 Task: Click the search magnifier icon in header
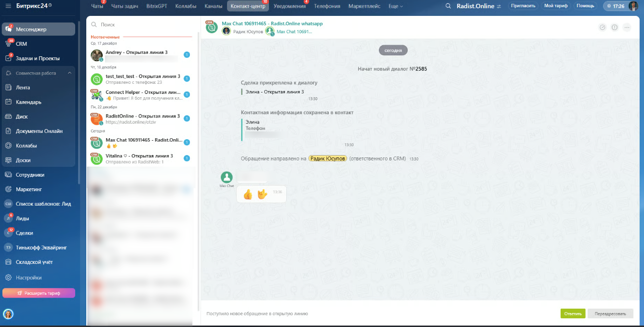click(448, 6)
